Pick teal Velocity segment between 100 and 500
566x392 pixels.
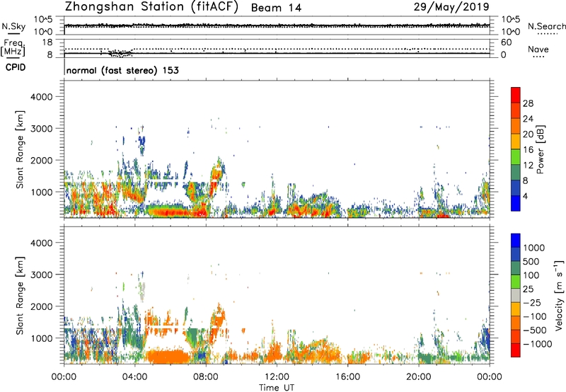point(516,268)
